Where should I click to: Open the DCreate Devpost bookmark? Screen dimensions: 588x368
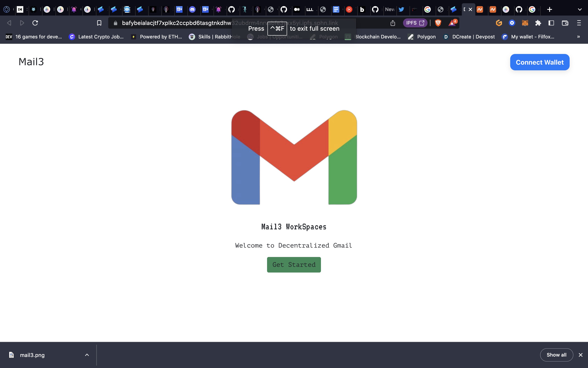click(x=469, y=37)
